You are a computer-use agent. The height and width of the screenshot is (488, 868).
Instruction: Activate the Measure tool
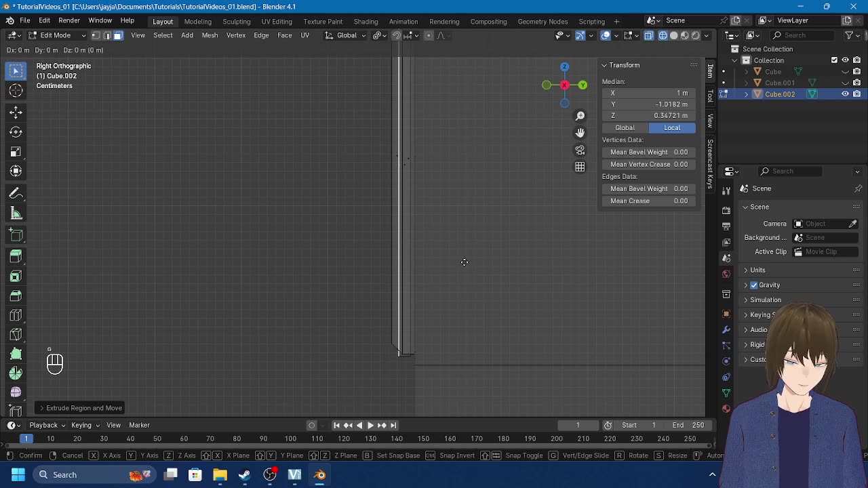pos(16,214)
